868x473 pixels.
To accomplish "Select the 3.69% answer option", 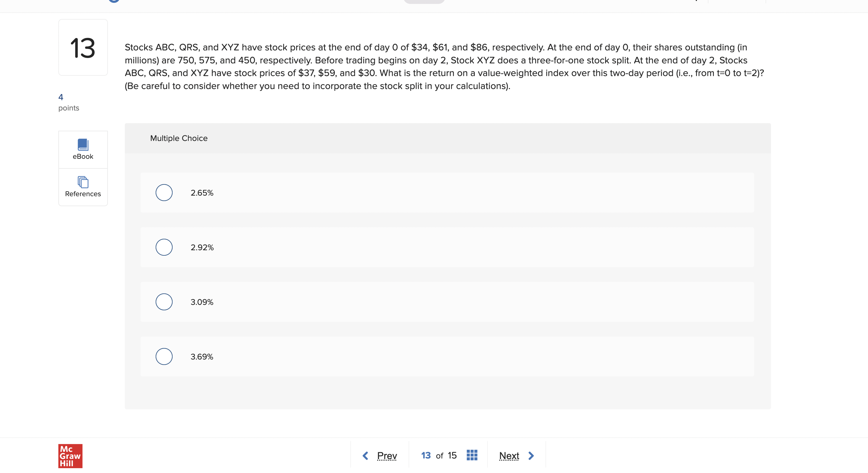I will tap(164, 356).
